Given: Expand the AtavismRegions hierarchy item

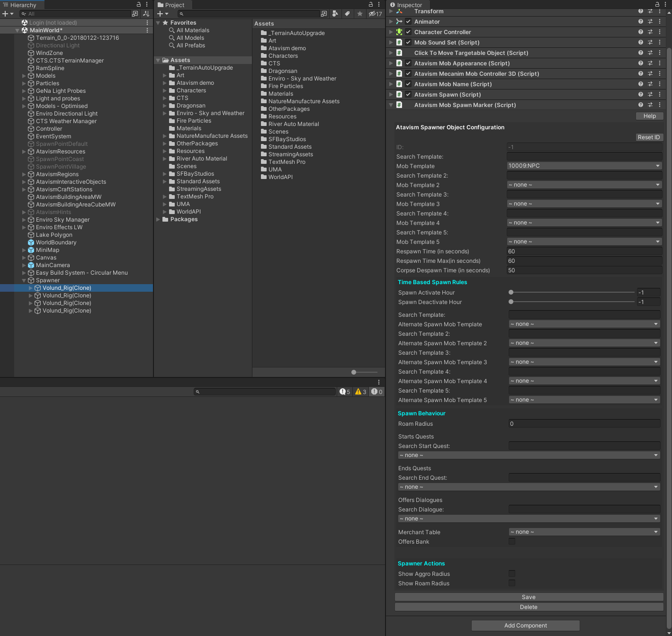Looking at the screenshot, I should pos(24,174).
